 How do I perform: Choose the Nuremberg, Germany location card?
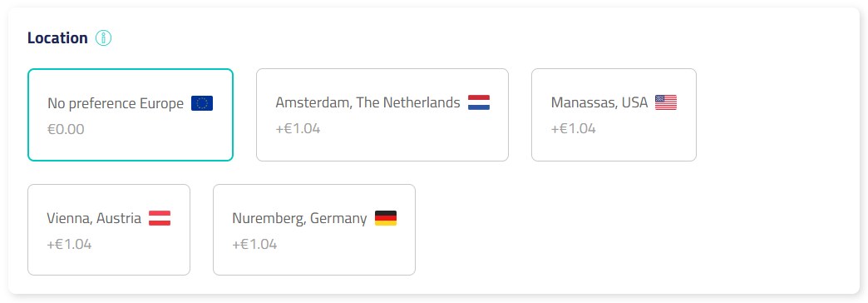coord(314,230)
